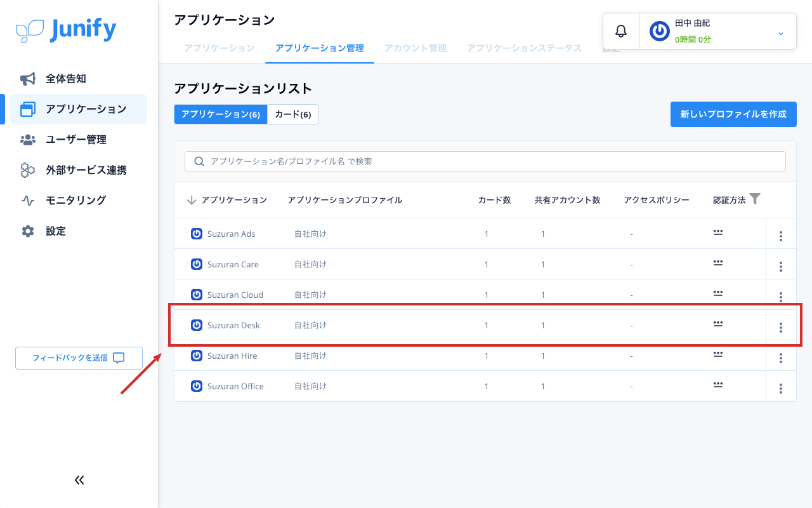
Task: Open the kebab menu for Suzuran Office
Action: point(781,389)
